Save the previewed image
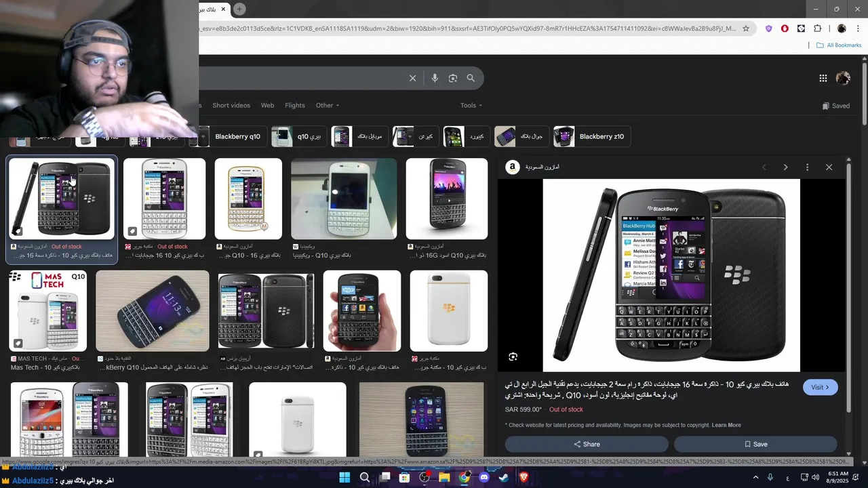The image size is (868, 488). click(755, 444)
